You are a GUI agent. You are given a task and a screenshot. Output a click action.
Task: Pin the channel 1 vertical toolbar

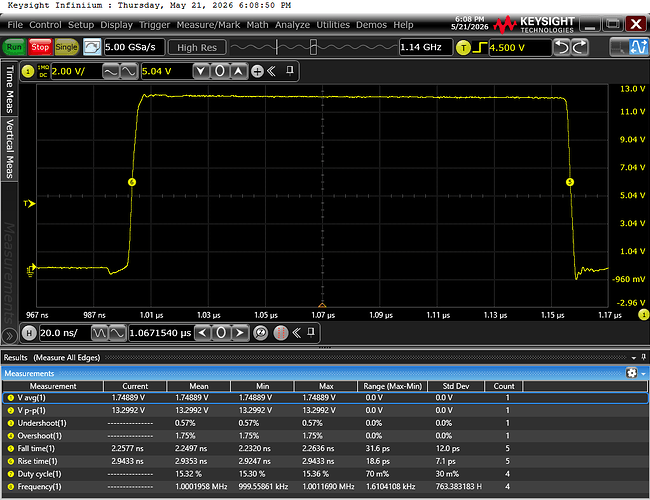click(x=290, y=70)
